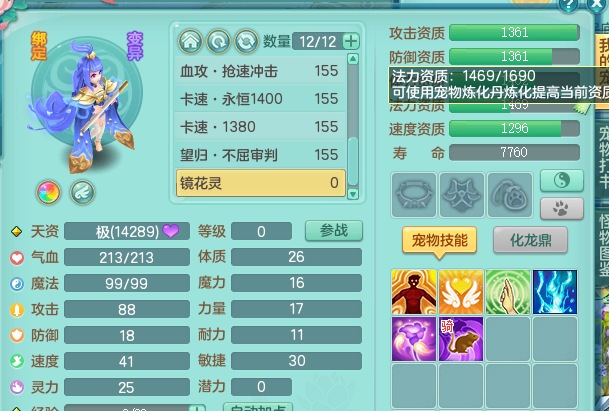
Task: Click the plus to expand pet quantity
Action: [x=351, y=41]
